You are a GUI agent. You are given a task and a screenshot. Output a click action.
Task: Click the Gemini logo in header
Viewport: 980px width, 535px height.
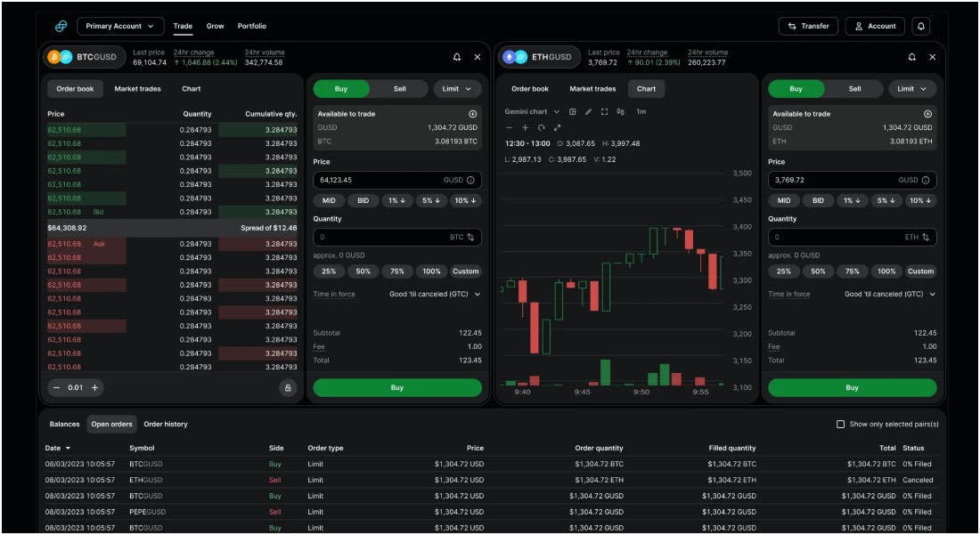tap(61, 26)
